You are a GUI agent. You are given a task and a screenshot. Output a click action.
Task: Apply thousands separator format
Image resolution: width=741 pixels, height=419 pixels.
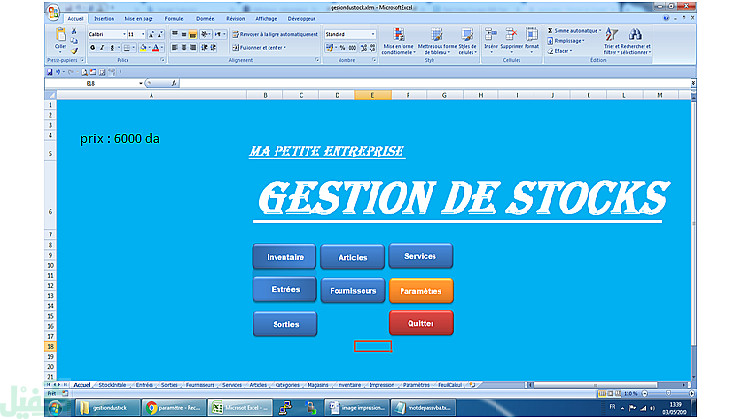pyautogui.click(x=353, y=48)
